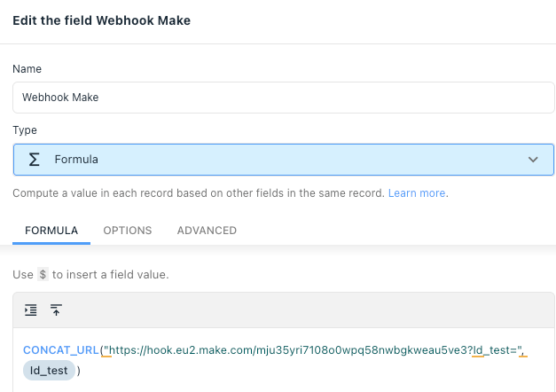This screenshot has height=392, width=556.
Task: Switch to the ADVANCED tab
Action: (x=207, y=231)
